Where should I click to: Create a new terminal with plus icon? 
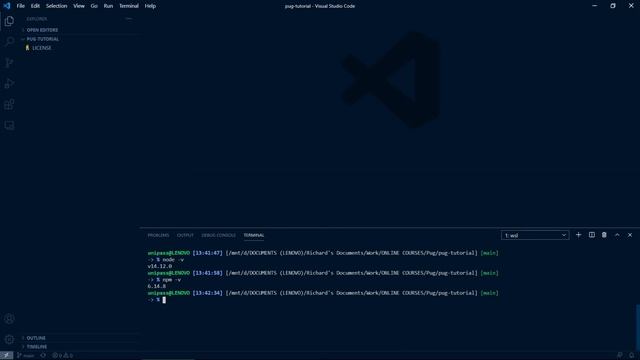click(578, 235)
